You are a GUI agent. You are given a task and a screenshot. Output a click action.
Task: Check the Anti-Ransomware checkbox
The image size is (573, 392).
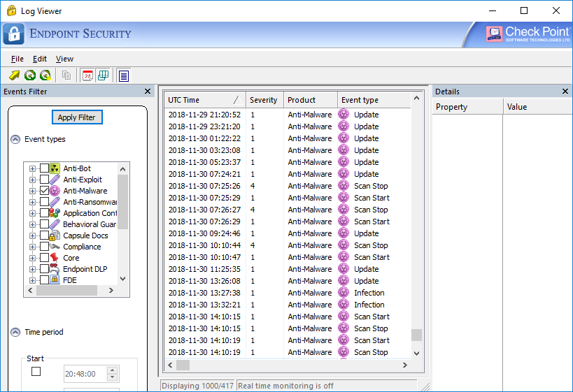click(44, 202)
